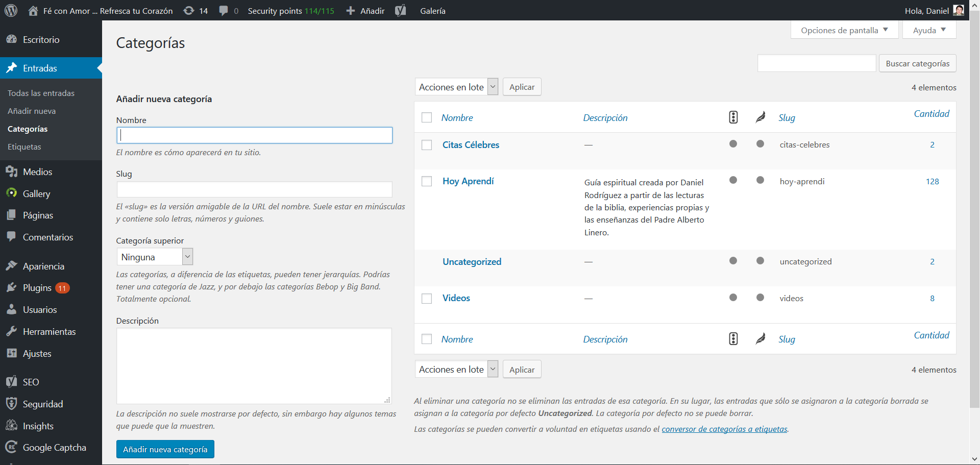Click the SEO score dot for Hoy Aprendí
The height and width of the screenshot is (465, 980).
[733, 180]
